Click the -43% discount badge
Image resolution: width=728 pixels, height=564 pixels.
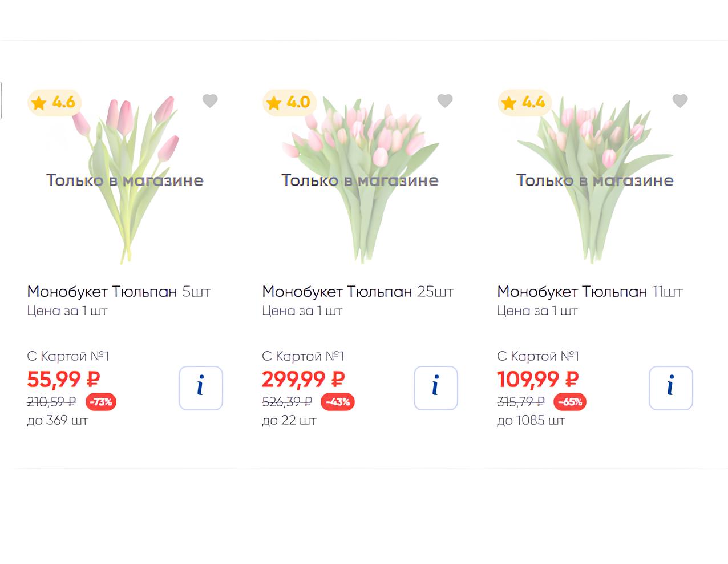coord(338,402)
